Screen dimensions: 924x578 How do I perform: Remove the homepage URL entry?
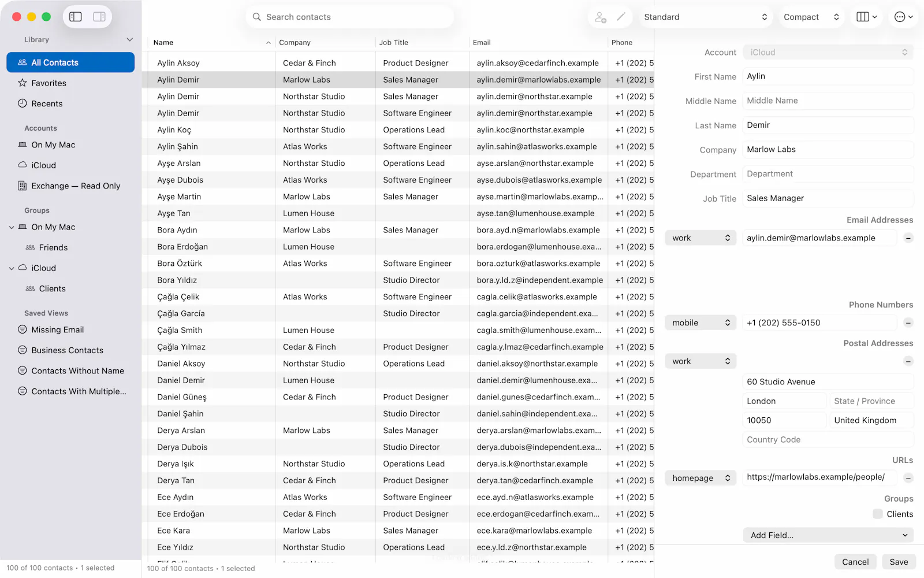tap(908, 478)
